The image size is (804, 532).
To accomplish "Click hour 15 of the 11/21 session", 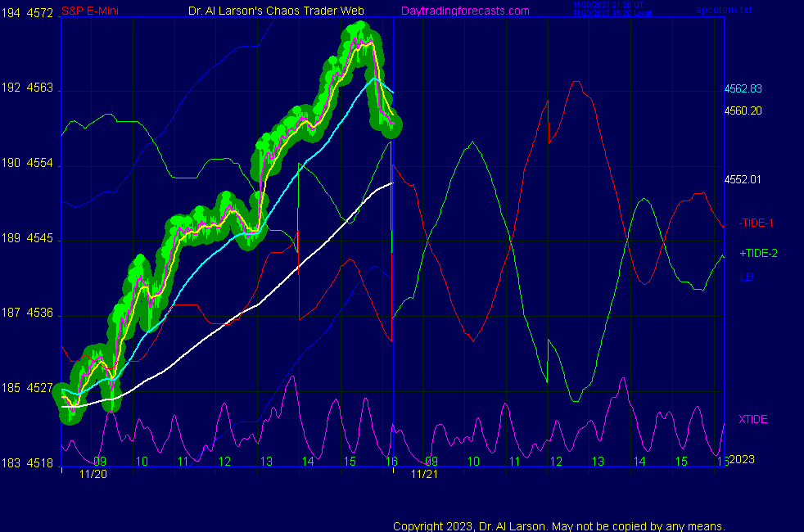I will (681, 462).
